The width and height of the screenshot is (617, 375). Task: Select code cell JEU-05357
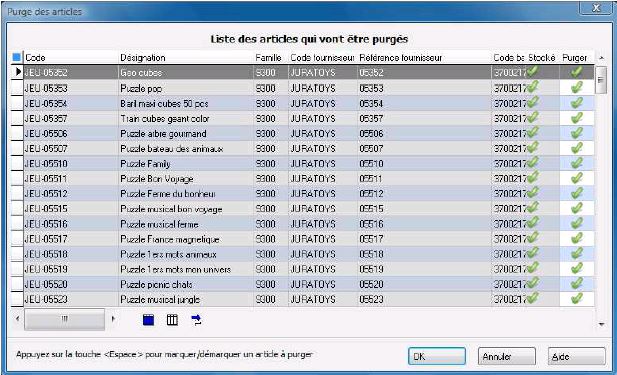pyautogui.click(x=71, y=118)
